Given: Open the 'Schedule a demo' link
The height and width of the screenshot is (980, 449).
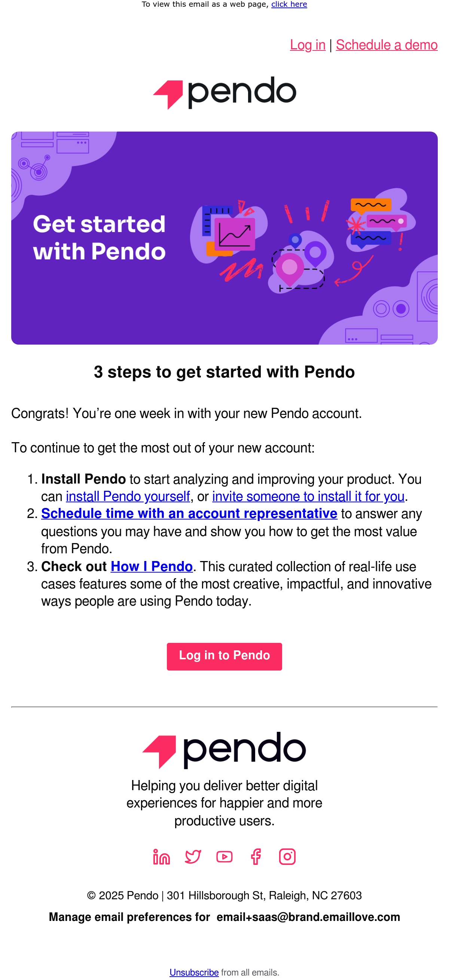Looking at the screenshot, I should [x=387, y=45].
